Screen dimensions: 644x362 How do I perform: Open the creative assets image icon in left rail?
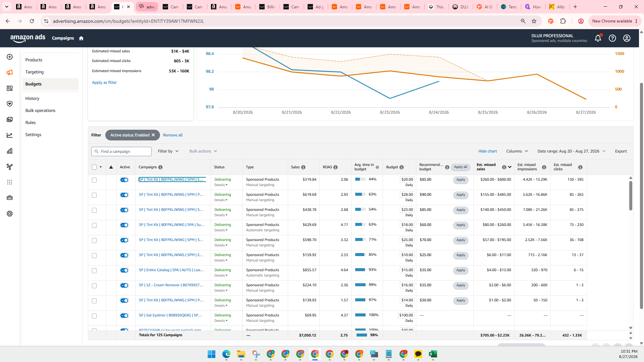click(x=10, y=120)
